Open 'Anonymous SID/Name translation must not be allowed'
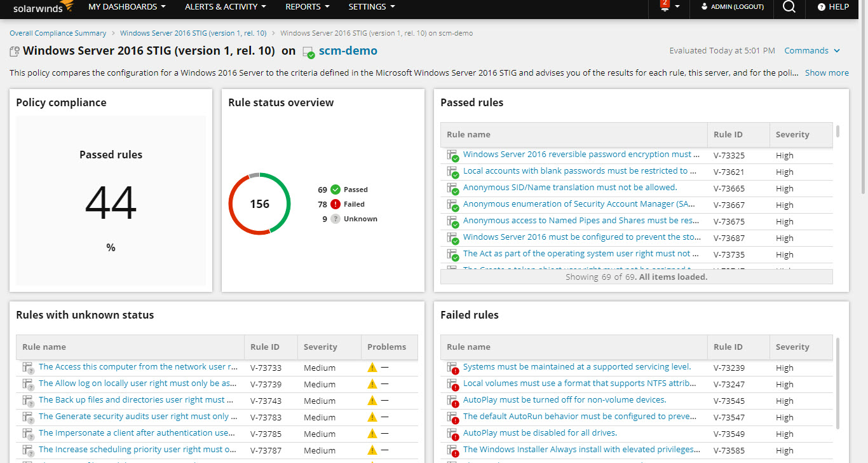 click(x=570, y=188)
